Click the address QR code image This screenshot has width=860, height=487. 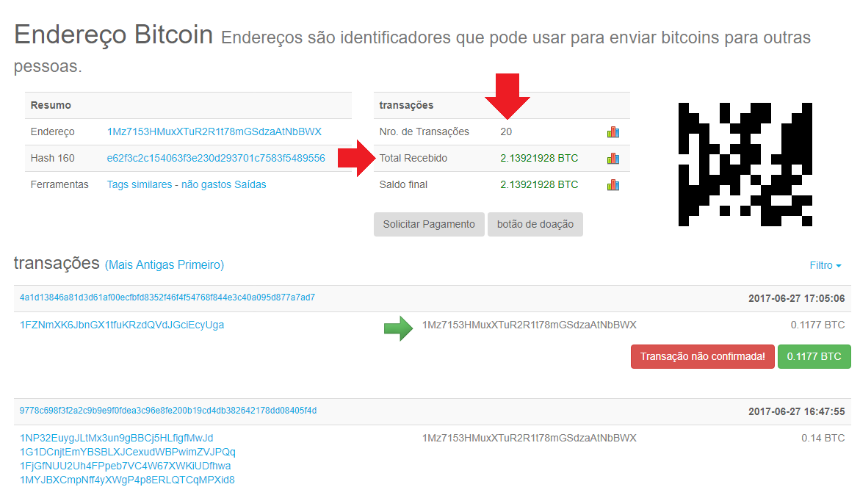(x=745, y=164)
